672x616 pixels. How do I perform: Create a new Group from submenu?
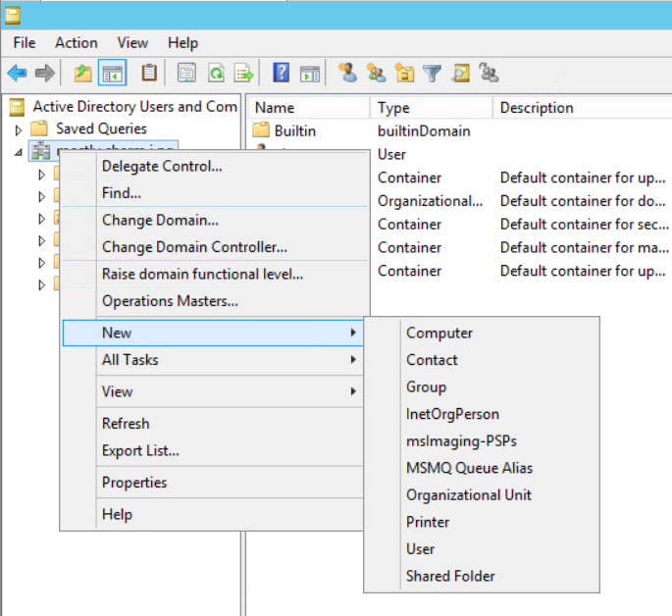point(482,386)
